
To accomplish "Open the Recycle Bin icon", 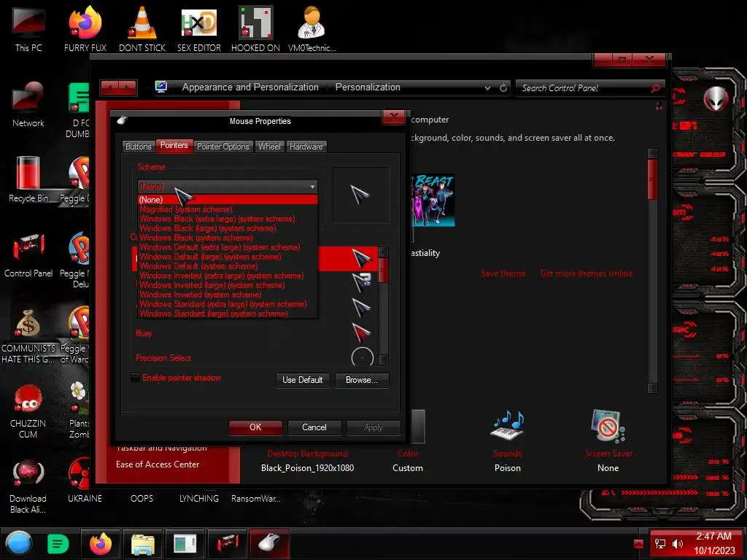I will pyautogui.click(x=28, y=179).
